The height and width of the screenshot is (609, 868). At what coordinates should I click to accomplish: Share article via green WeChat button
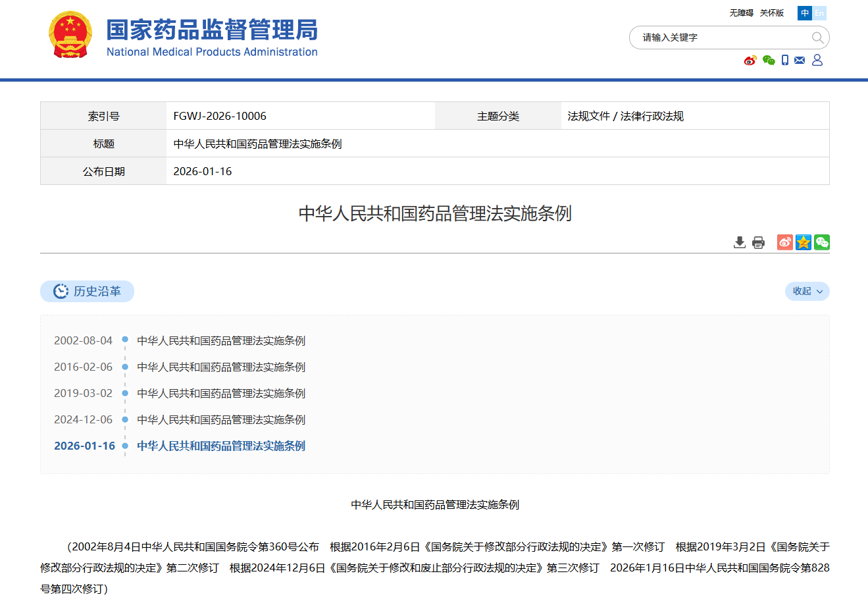pyautogui.click(x=822, y=242)
